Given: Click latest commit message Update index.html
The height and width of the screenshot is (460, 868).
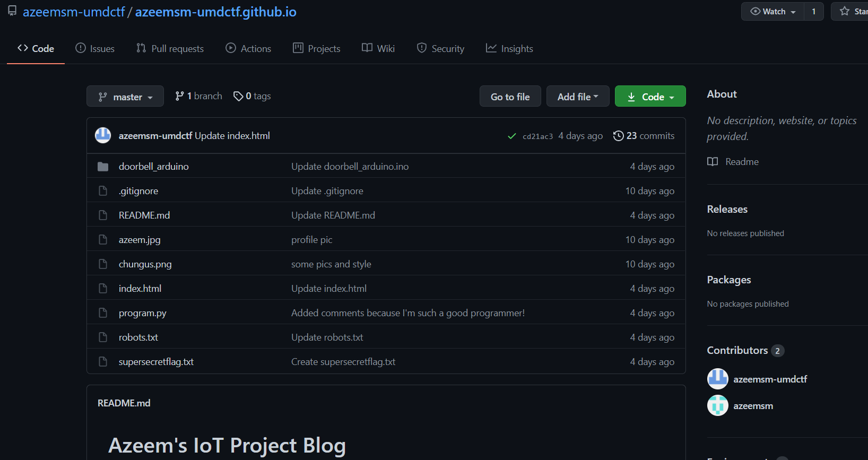Looking at the screenshot, I should [232, 136].
